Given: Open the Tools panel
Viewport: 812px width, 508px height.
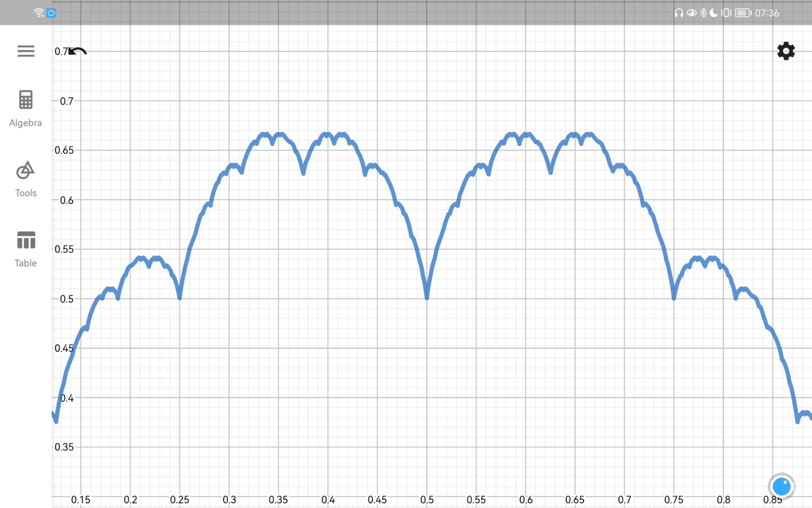Looking at the screenshot, I should pos(25,179).
